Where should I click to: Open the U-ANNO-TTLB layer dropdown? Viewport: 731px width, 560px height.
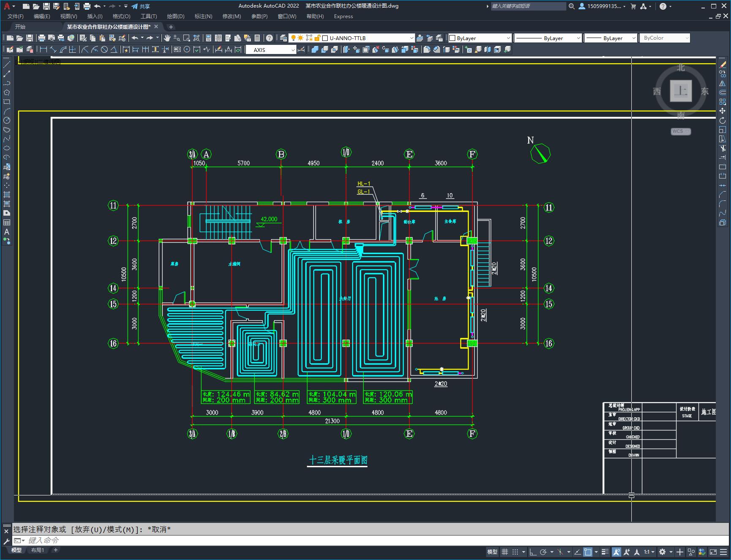click(x=411, y=38)
